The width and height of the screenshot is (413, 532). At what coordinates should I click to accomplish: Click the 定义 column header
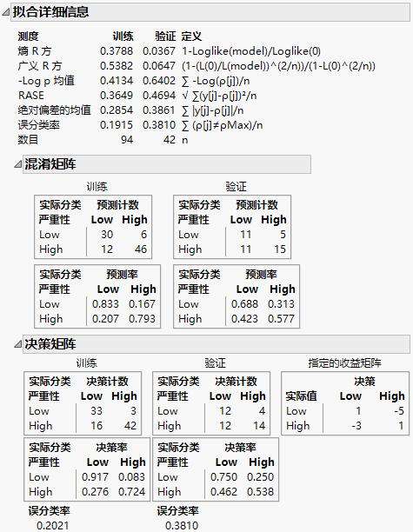coord(192,37)
